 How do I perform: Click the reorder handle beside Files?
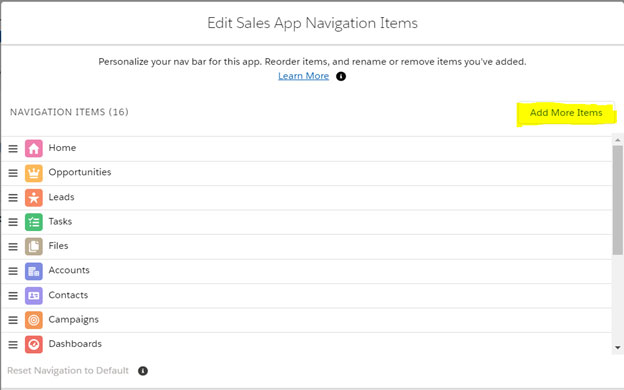click(x=13, y=246)
